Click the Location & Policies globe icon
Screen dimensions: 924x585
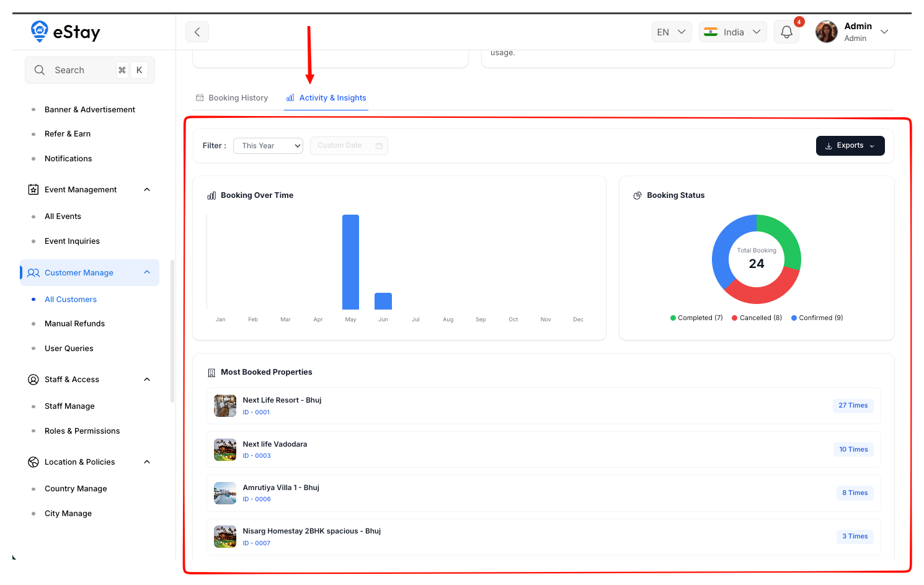(x=33, y=462)
